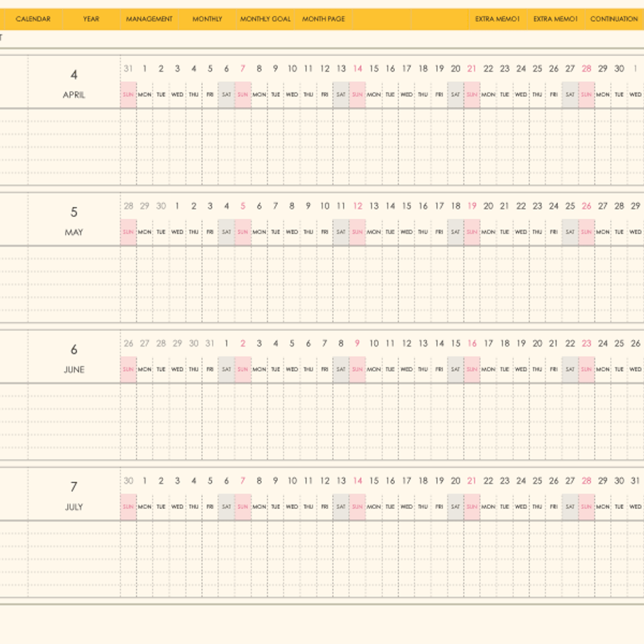Select date 23 in the June row
This screenshot has width=644, height=644.
587,344
